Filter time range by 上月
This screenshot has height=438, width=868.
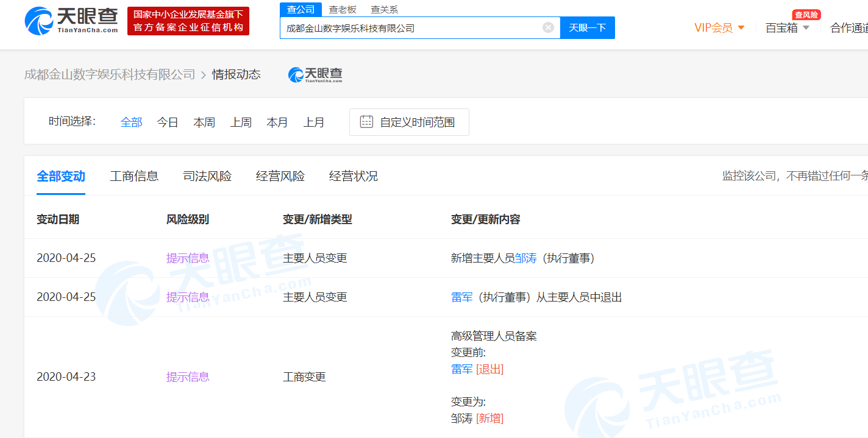click(x=314, y=122)
